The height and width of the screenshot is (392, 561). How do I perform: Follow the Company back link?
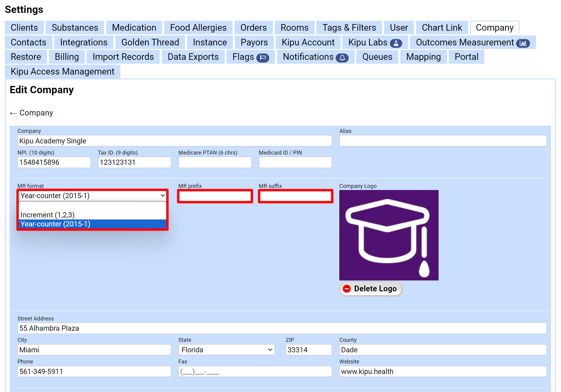tap(36, 113)
